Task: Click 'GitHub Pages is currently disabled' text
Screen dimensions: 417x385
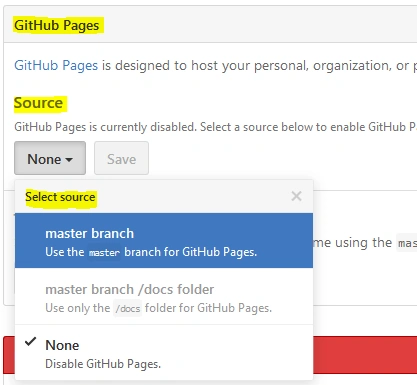Action: 105,127
